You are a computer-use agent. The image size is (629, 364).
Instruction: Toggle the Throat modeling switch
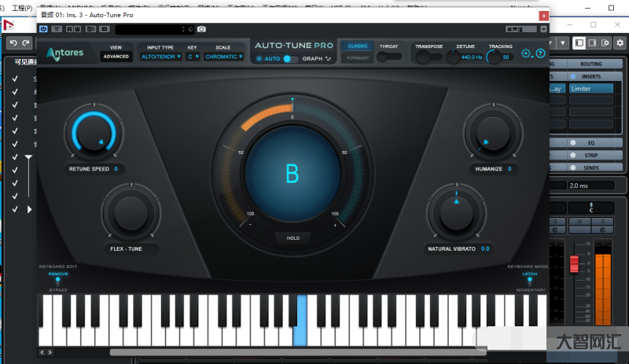[388, 57]
